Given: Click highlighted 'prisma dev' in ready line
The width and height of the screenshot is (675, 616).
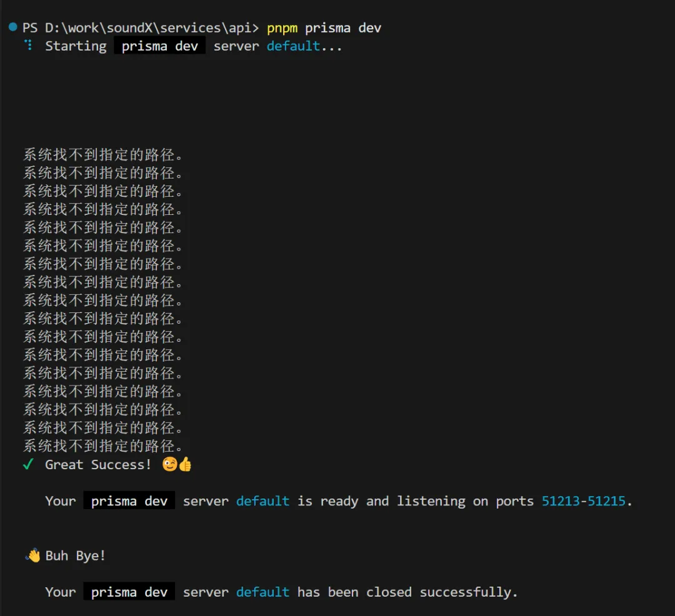Looking at the screenshot, I should tap(129, 501).
